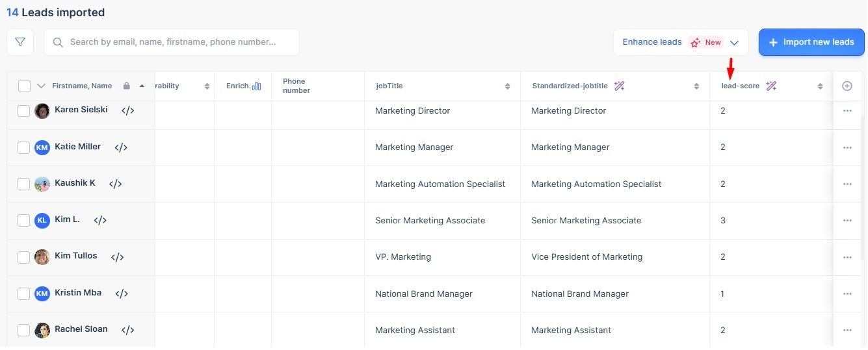Click the add column plus icon
This screenshot has width=868, height=350.
pyautogui.click(x=847, y=86)
